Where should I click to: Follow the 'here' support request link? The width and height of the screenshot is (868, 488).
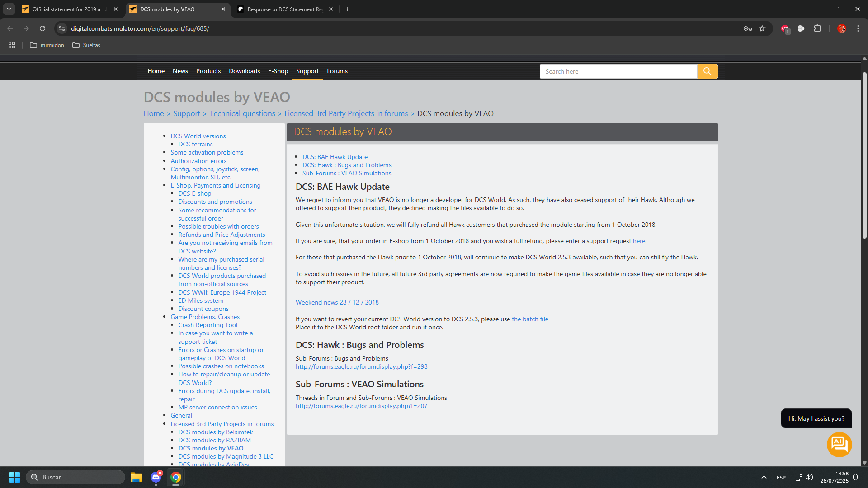pyautogui.click(x=639, y=241)
